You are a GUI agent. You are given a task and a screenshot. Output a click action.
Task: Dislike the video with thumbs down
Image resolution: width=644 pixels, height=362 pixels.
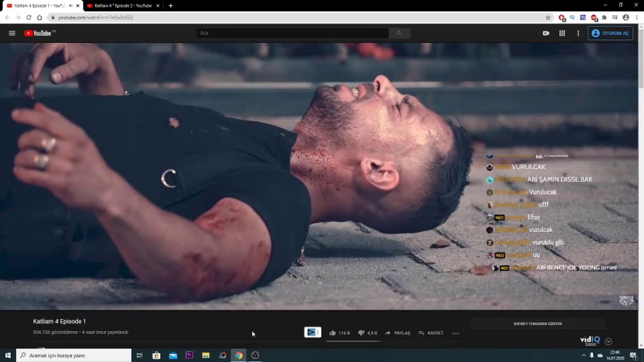coord(367,333)
